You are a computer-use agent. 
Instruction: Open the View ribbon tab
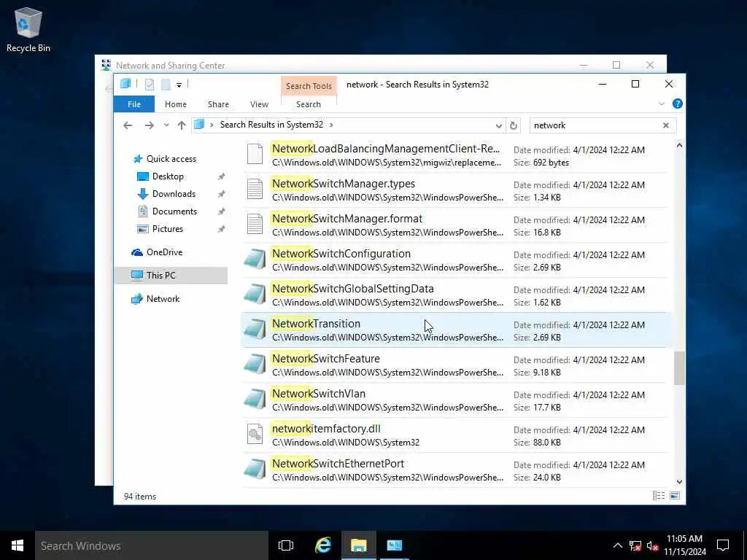pos(259,104)
